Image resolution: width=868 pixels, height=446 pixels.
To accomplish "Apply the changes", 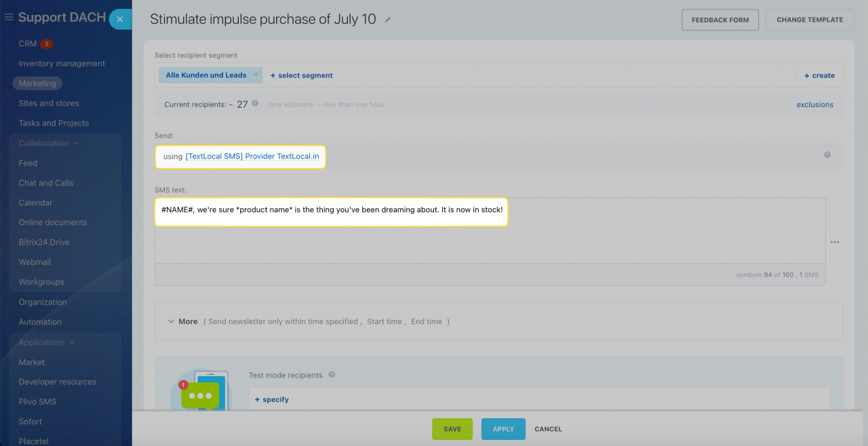I will click(x=502, y=428).
